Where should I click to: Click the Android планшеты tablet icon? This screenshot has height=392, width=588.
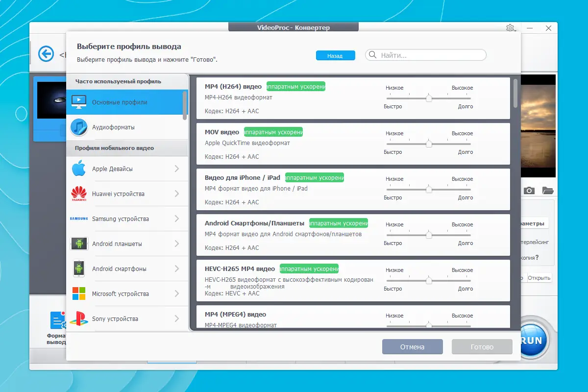coord(79,244)
